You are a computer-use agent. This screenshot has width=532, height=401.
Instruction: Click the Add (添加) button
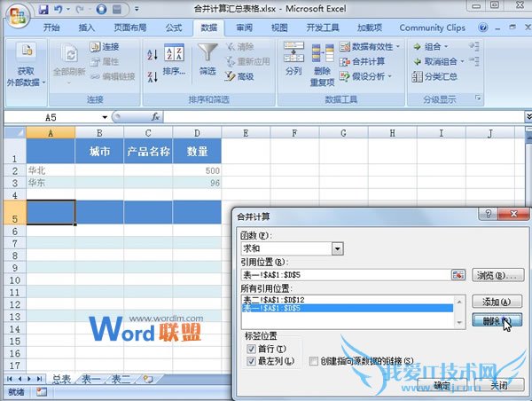(x=497, y=302)
